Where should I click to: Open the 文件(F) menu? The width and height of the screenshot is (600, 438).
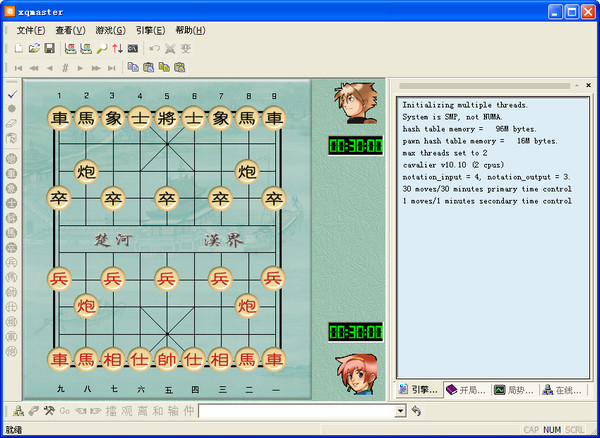point(31,30)
